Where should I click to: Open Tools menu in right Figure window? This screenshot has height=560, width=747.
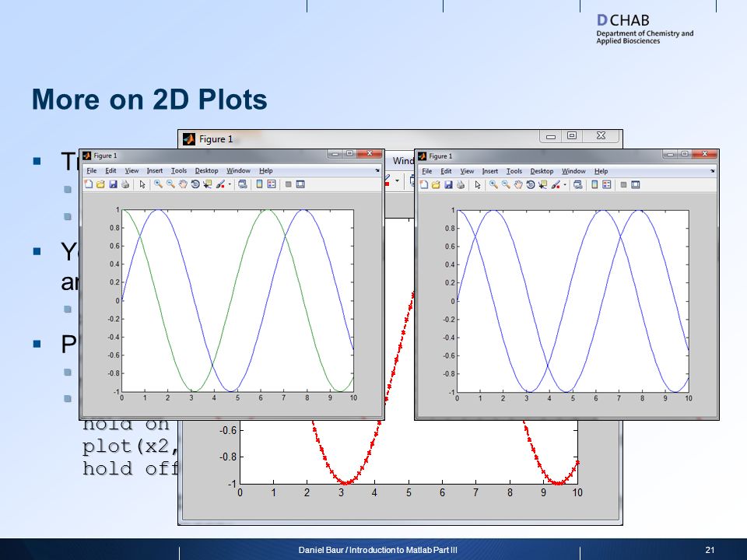point(514,171)
